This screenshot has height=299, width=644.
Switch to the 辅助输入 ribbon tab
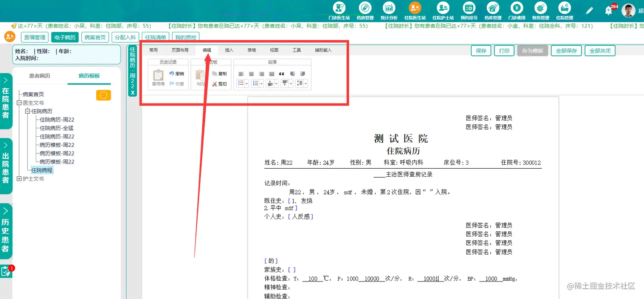[323, 50]
